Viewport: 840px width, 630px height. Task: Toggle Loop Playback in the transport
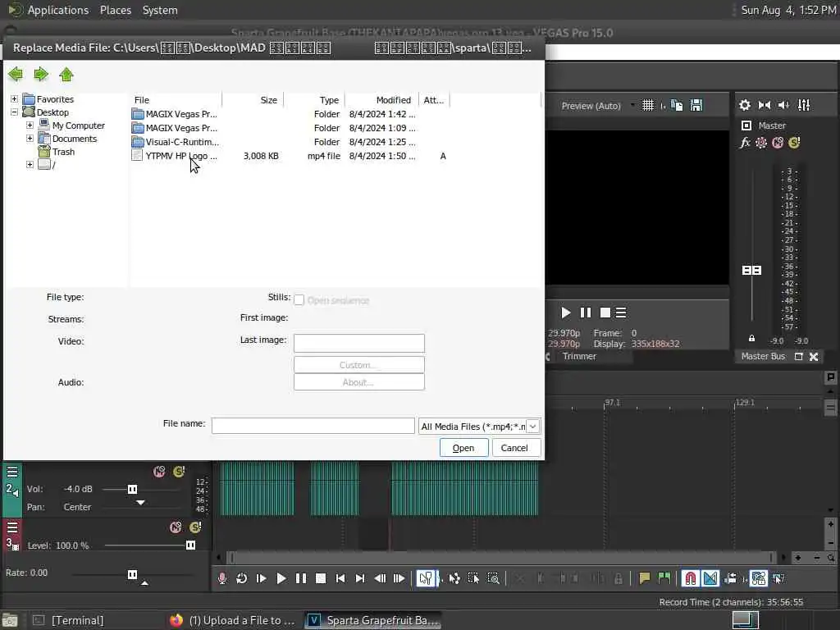242,578
